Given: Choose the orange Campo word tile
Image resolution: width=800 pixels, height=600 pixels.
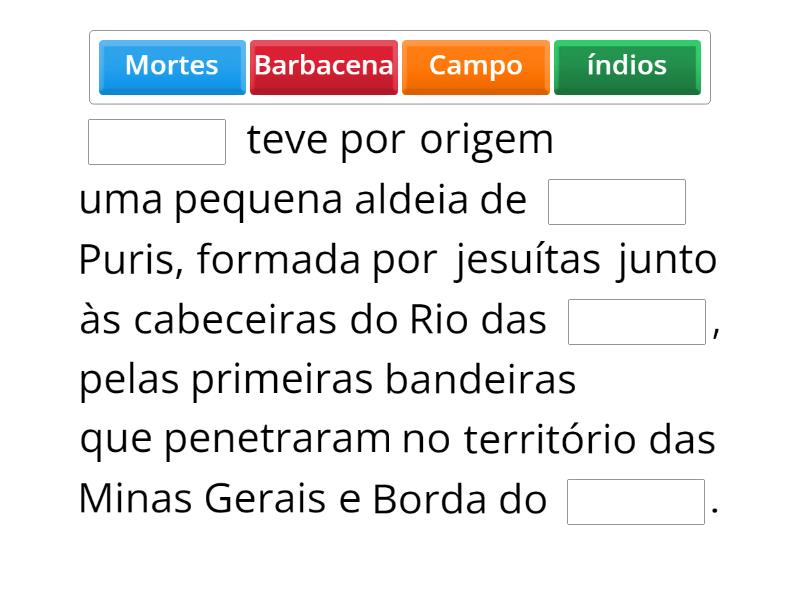Looking at the screenshot, I should (476, 66).
